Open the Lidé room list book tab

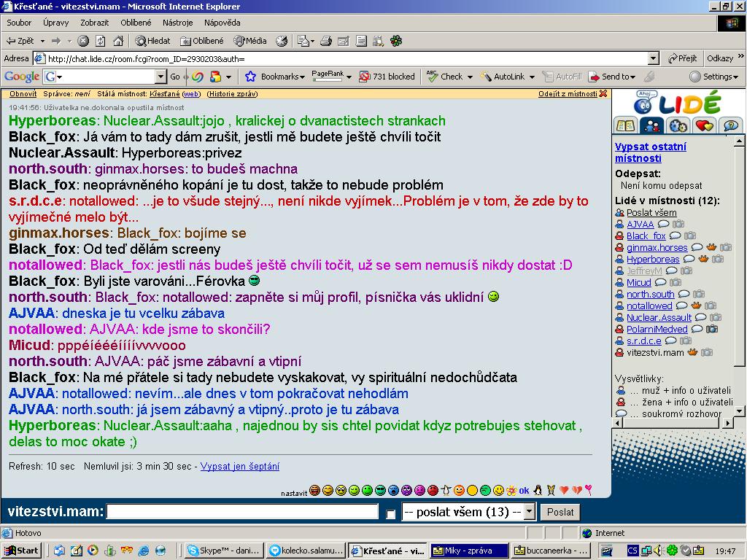(625, 125)
